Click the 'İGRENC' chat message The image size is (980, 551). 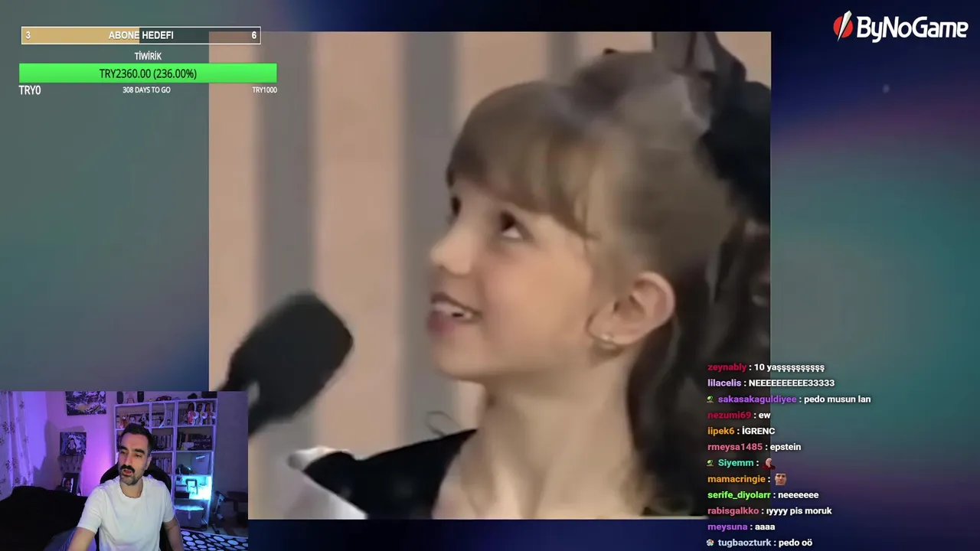758,431
